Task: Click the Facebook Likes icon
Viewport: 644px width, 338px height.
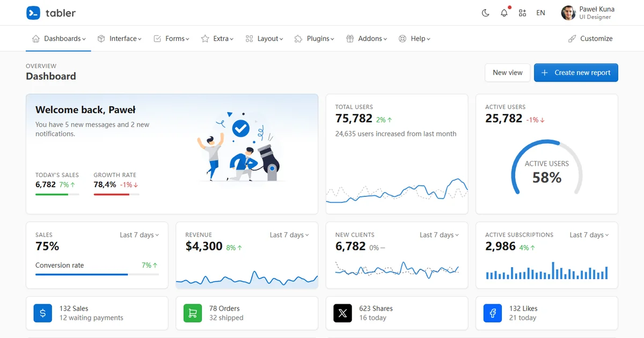Action: 493,313
